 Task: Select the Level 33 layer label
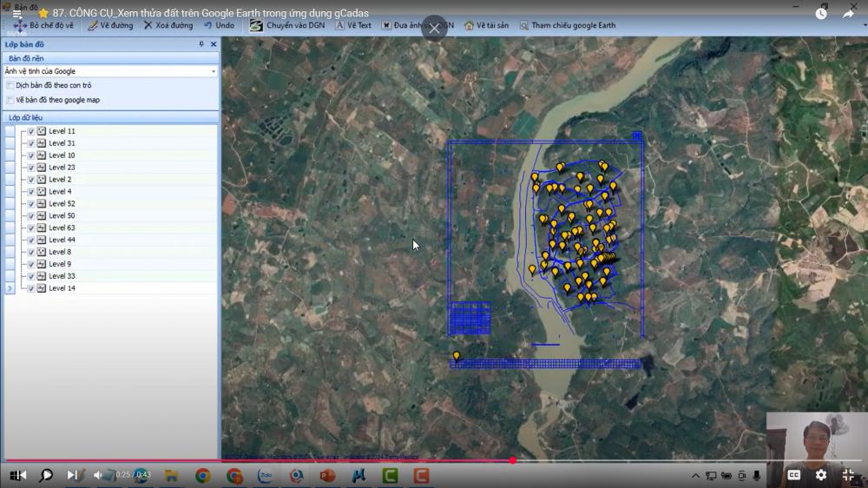coord(62,276)
